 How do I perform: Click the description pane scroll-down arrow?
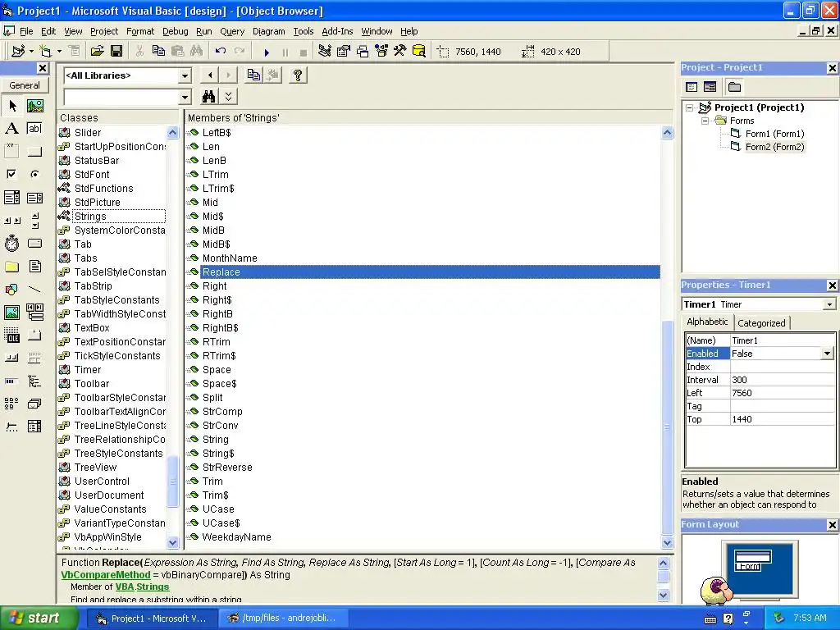tap(663, 595)
